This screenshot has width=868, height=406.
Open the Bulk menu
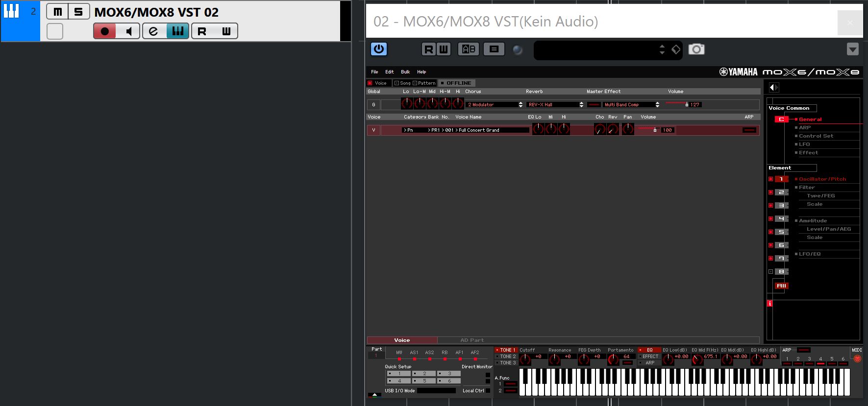coord(405,72)
